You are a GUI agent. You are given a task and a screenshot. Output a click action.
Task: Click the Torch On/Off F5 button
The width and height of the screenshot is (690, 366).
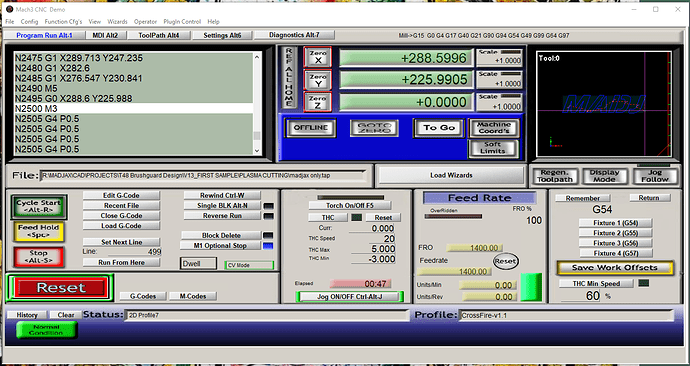[349, 205]
